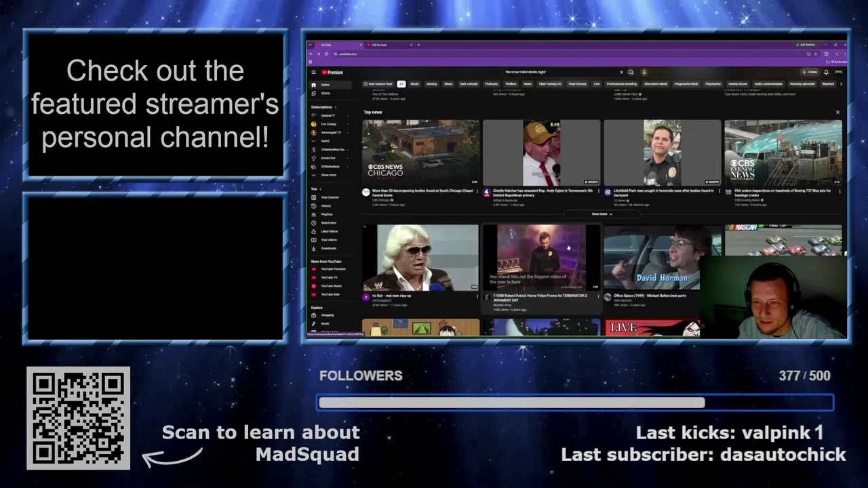Click the Create button
Viewport: 868px width, 488px height.
coord(810,72)
